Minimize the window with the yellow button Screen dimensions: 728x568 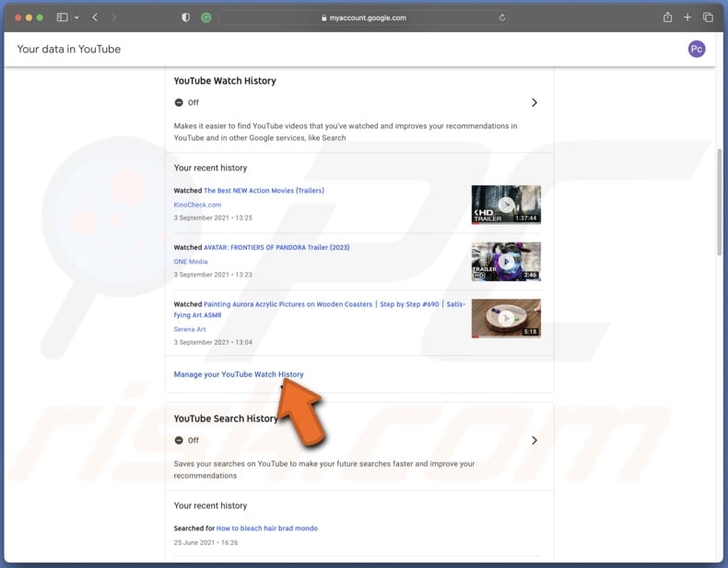[29, 18]
